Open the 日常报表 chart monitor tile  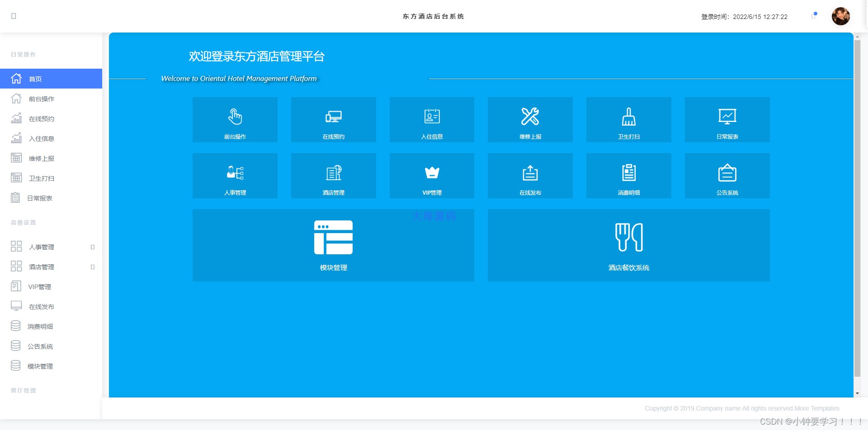pos(727,120)
